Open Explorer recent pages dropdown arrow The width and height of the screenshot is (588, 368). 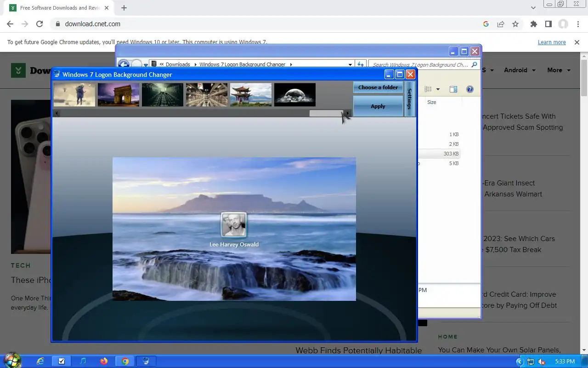click(146, 65)
